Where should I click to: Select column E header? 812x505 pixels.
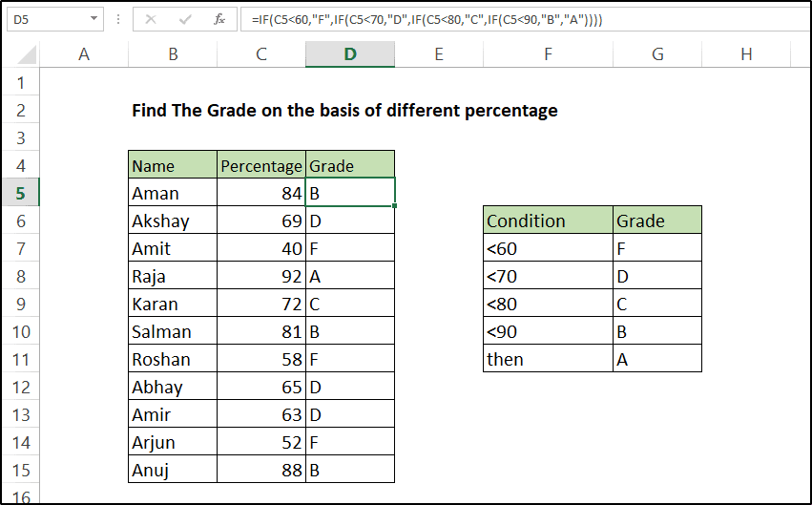coord(439,54)
